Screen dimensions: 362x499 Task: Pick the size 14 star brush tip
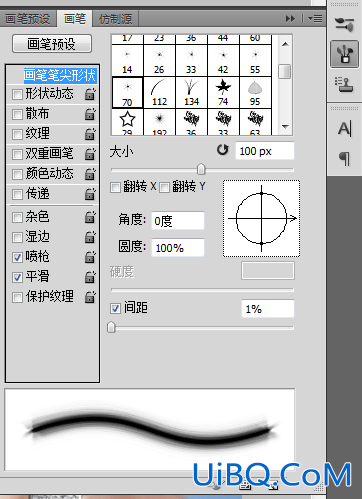coord(127,60)
